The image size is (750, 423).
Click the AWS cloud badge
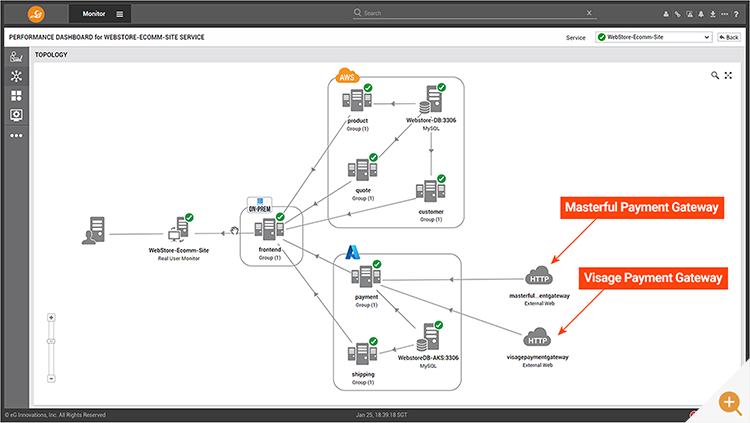coord(347,76)
